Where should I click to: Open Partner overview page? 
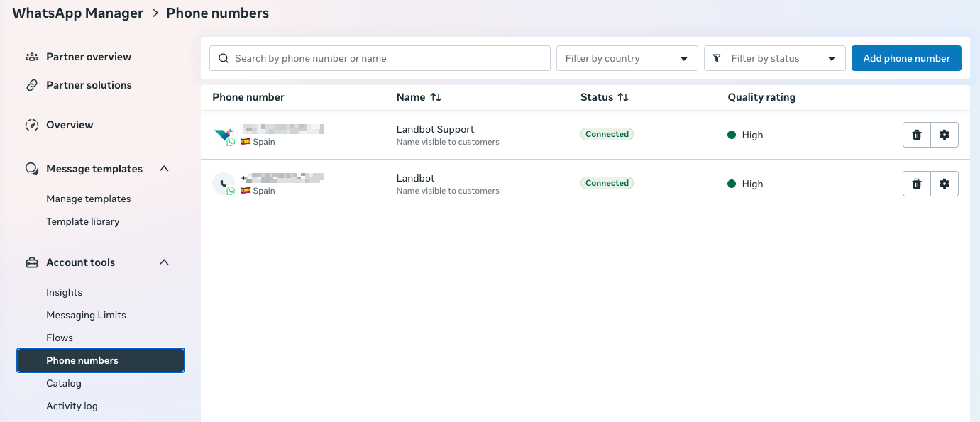tap(89, 57)
